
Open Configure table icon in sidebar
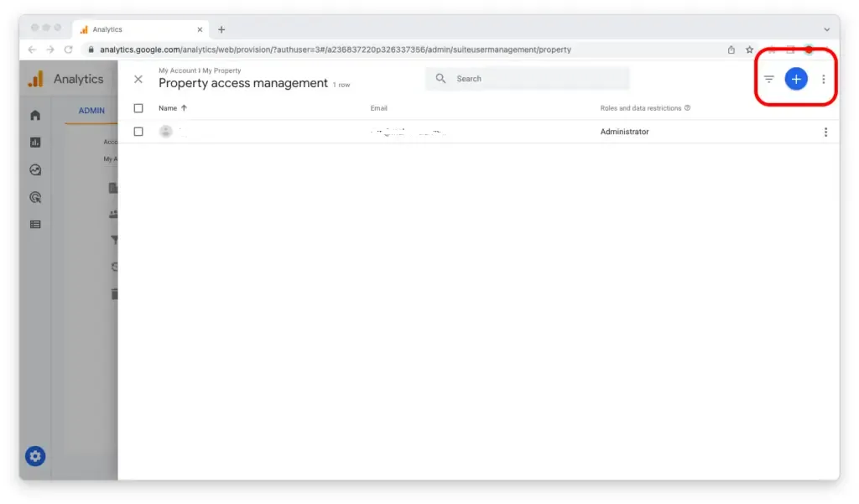pos(35,225)
